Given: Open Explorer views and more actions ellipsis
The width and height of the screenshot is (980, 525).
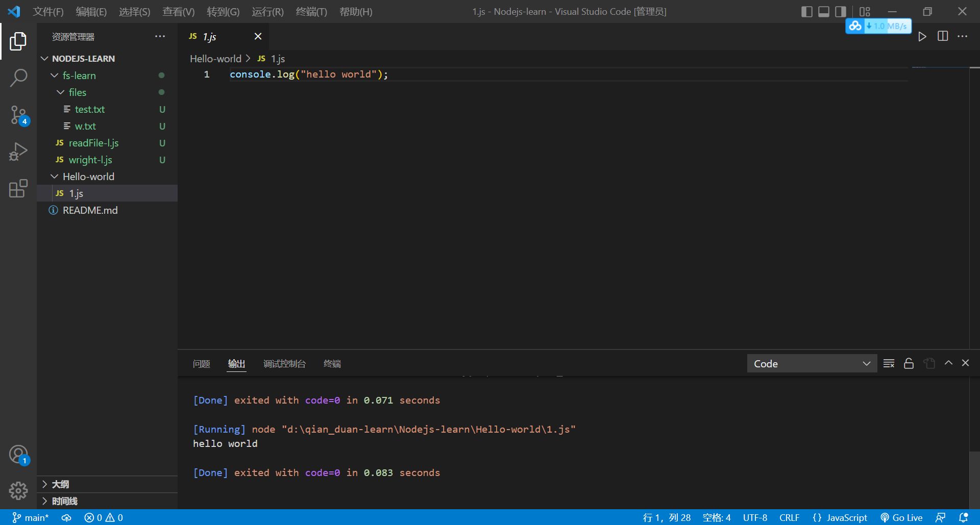Looking at the screenshot, I should pyautogui.click(x=160, y=36).
